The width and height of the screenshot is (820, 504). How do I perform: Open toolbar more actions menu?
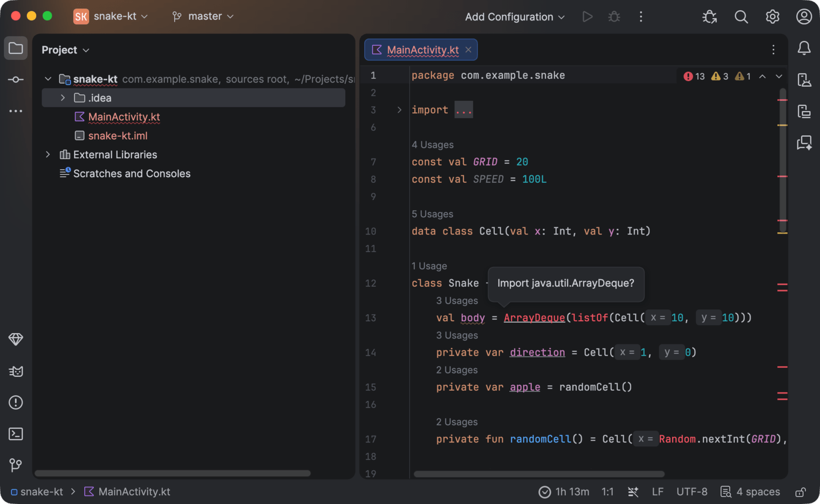click(641, 17)
